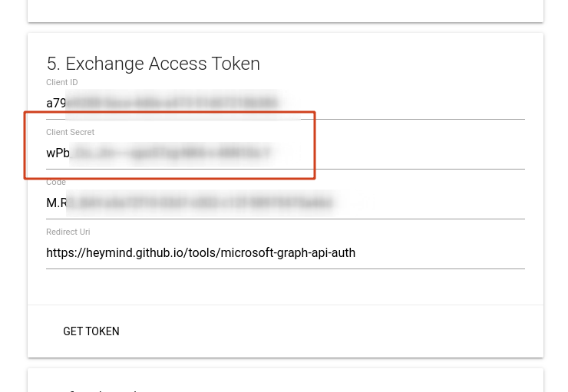Click the "5. Exchange Access Token" heading
568x392 pixels.
pyautogui.click(x=153, y=64)
